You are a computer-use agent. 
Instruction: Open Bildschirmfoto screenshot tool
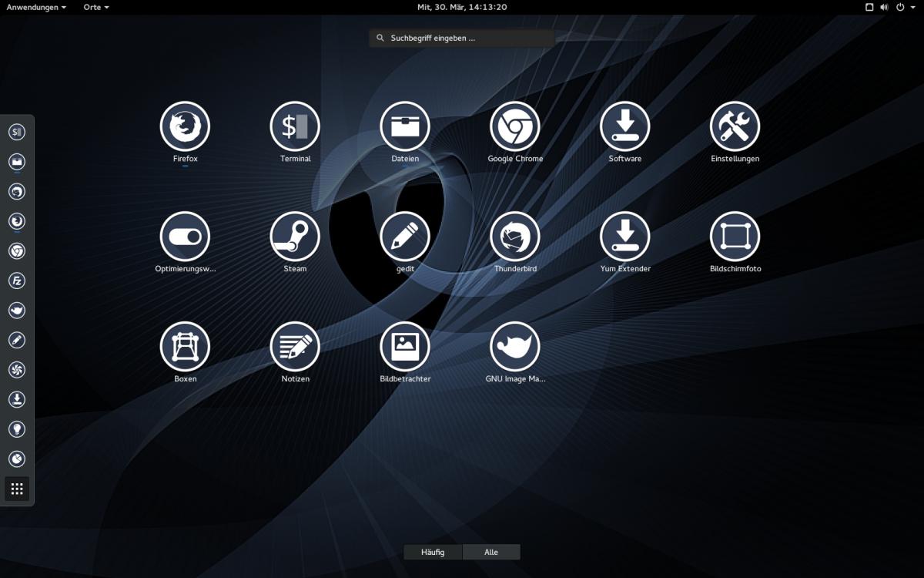click(x=735, y=237)
